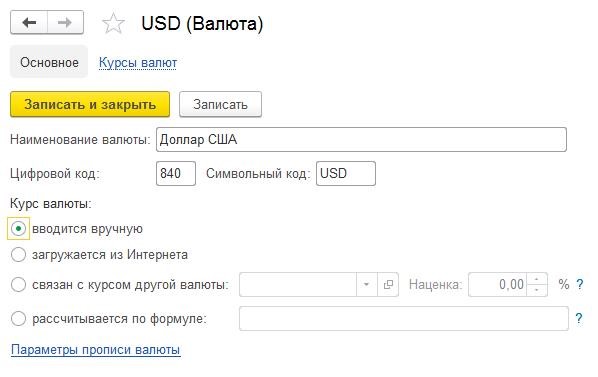Focus the Наименование валюты text field
598x377 pixels.
click(x=361, y=140)
